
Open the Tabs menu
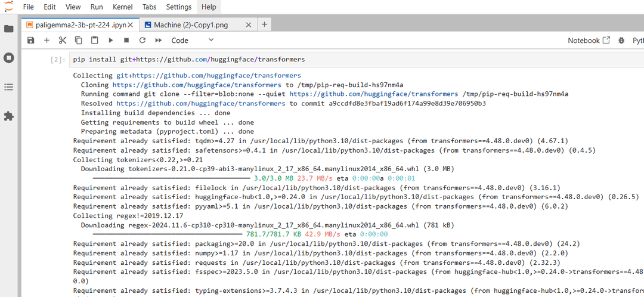(x=150, y=7)
